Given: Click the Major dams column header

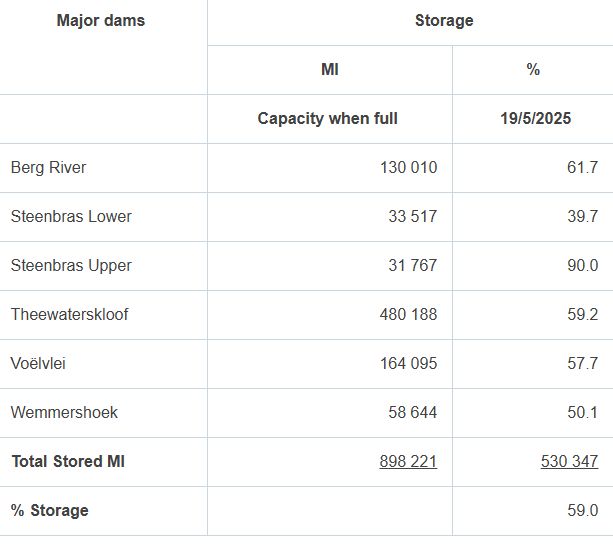Looking at the screenshot, I should pos(101,21).
